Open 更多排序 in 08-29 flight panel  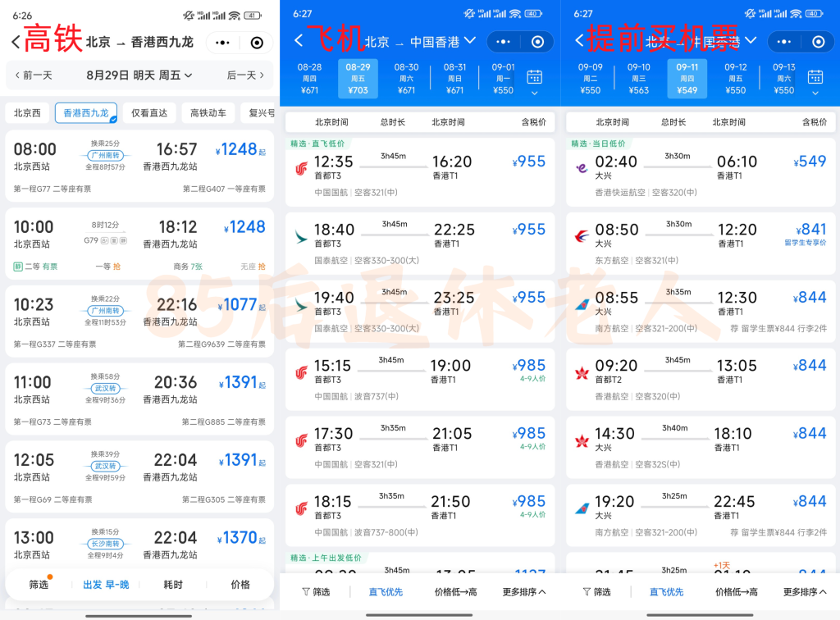pyautogui.click(x=524, y=591)
